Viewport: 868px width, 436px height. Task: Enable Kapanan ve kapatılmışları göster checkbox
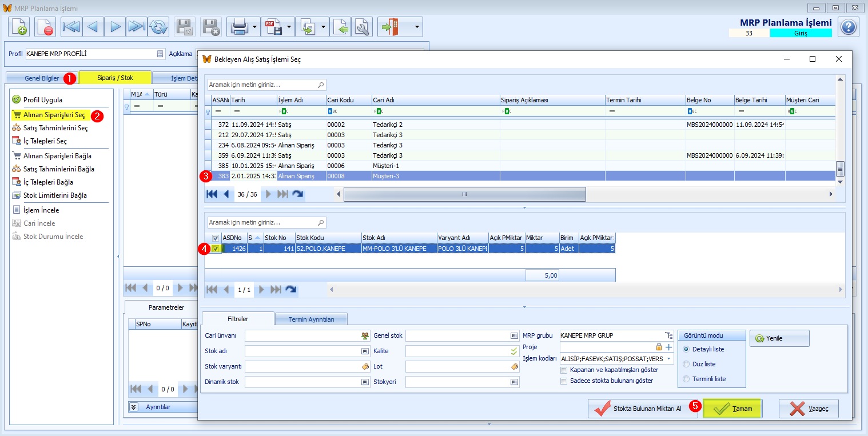(564, 370)
